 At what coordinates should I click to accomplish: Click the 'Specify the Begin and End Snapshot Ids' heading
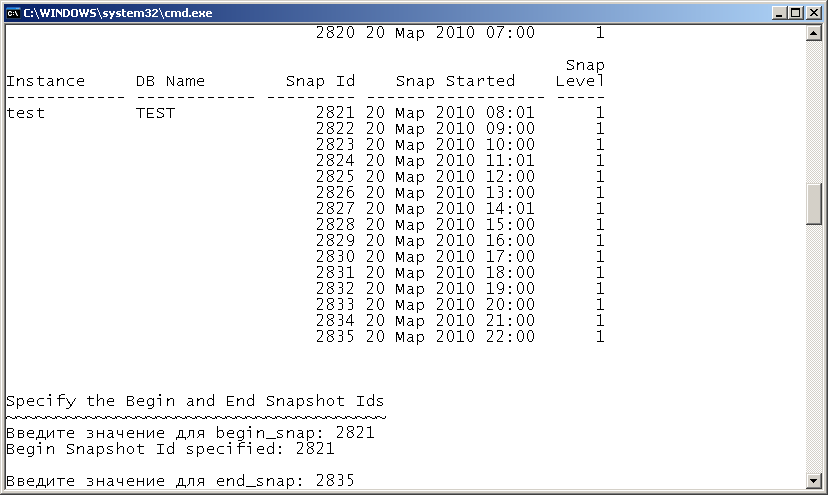[195, 401]
